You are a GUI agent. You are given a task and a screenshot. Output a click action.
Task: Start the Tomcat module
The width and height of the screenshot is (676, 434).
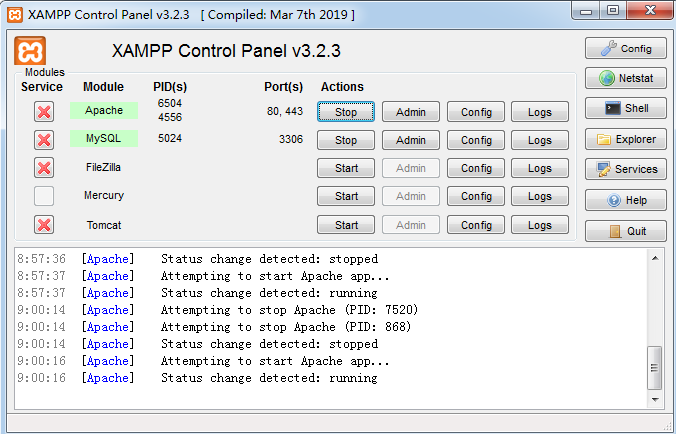(346, 225)
